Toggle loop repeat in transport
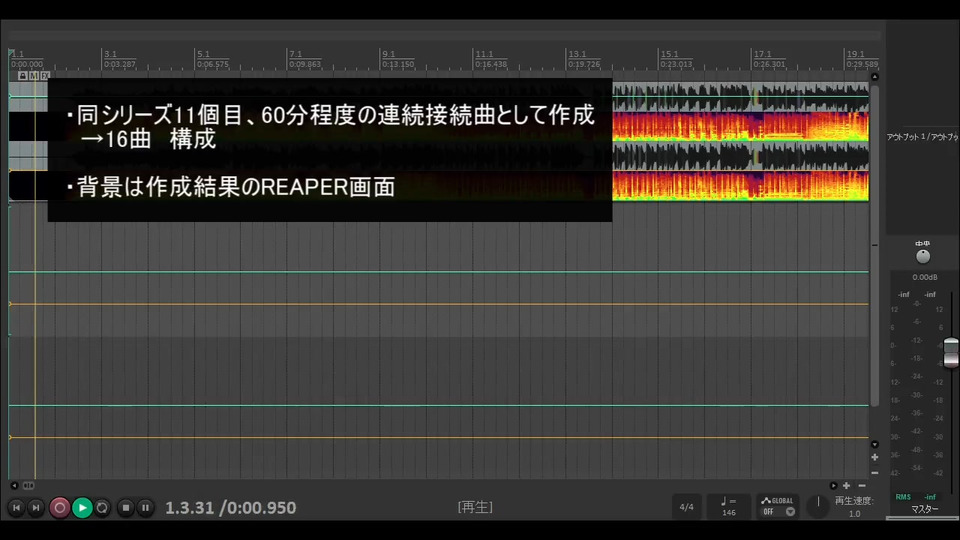This screenshot has width=960, height=540. click(x=102, y=508)
